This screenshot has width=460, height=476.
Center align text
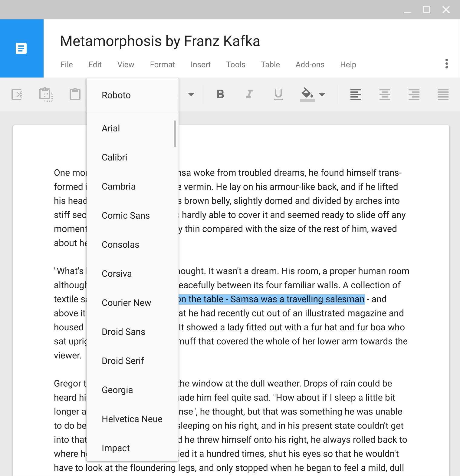click(385, 94)
